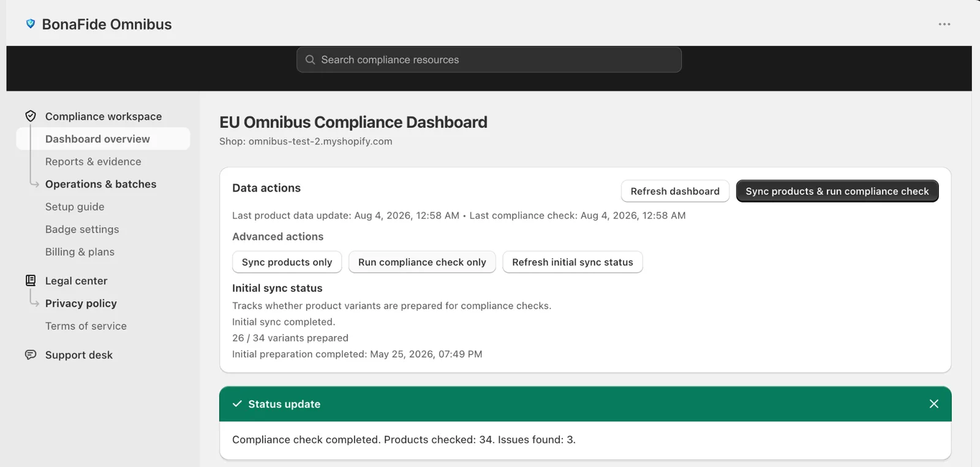Open the Setup guide
This screenshot has width=980, height=467.
75,207
